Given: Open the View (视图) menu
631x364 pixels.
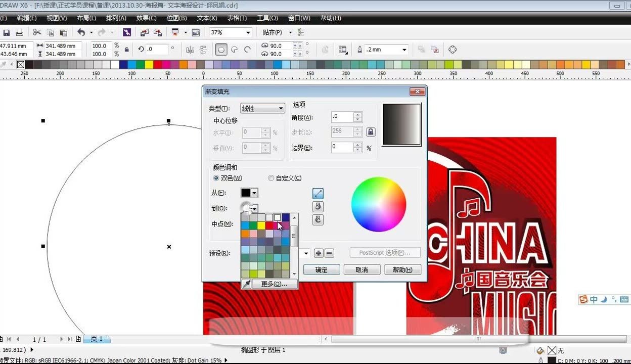Looking at the screenshot, I should coord(57,18).
